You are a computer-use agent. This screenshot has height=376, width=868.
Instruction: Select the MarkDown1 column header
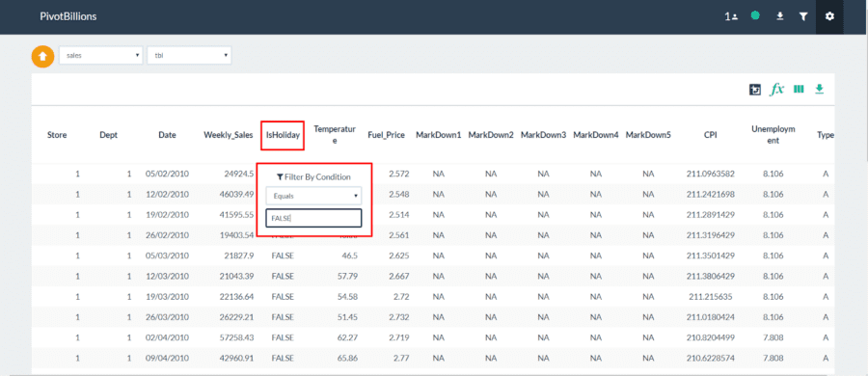tap(439, 135)
